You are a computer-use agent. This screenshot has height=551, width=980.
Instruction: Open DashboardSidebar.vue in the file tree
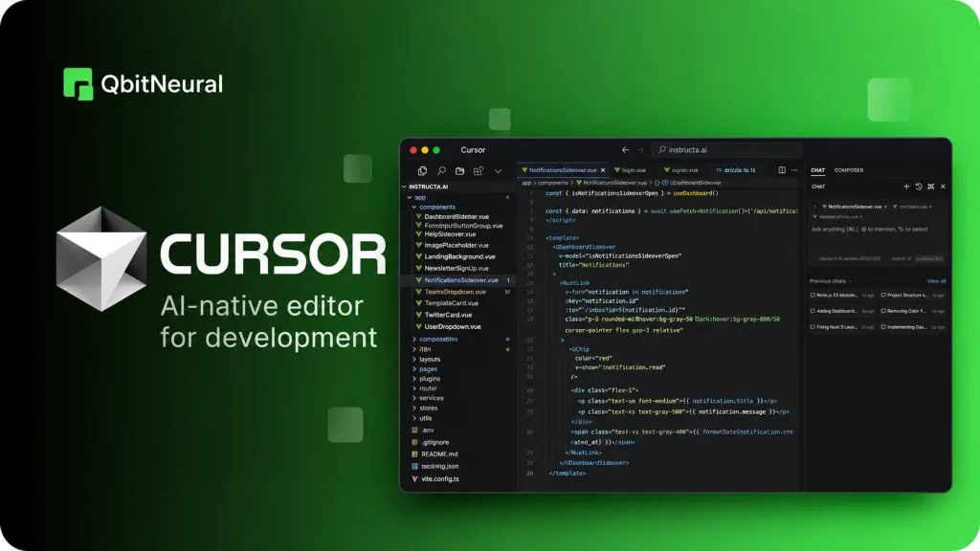[457, 217]
